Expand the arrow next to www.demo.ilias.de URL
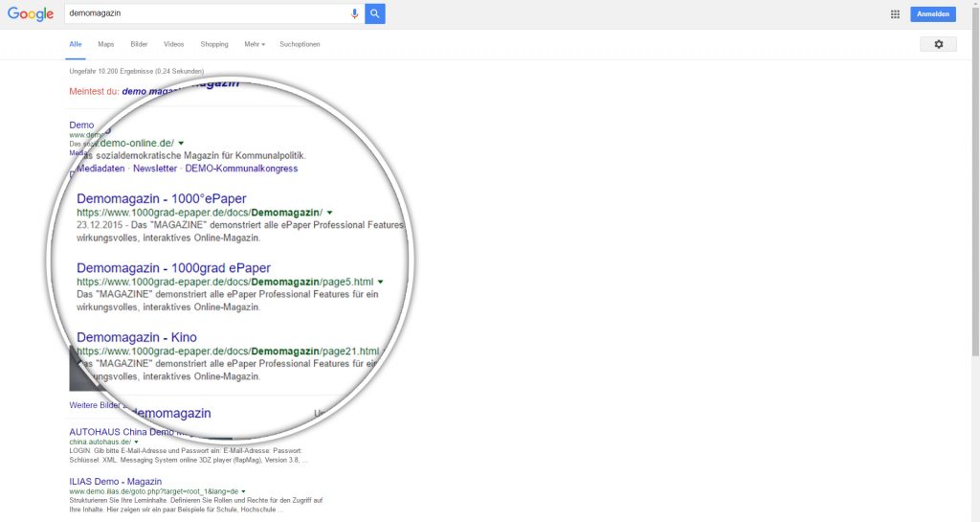The height and width of the screenshot is (522, 980). click(244, 491)
